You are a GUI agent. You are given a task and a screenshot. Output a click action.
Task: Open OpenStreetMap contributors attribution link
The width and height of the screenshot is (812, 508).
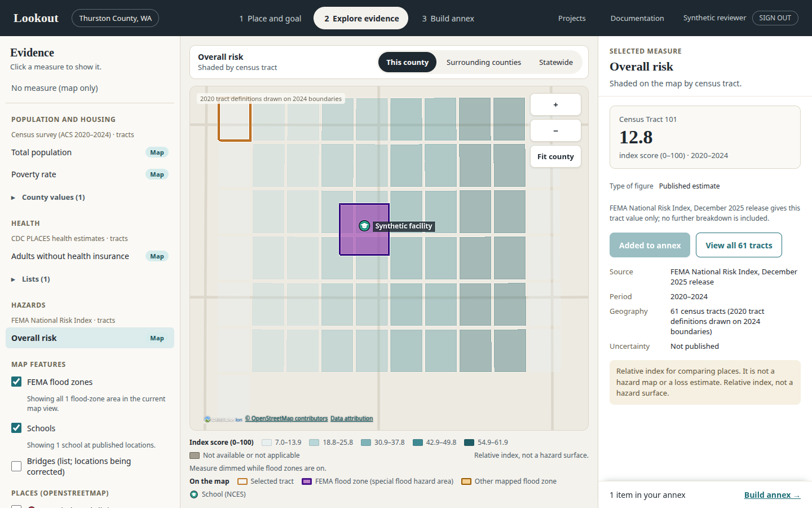pyautogui.click(x=286, y=419)
